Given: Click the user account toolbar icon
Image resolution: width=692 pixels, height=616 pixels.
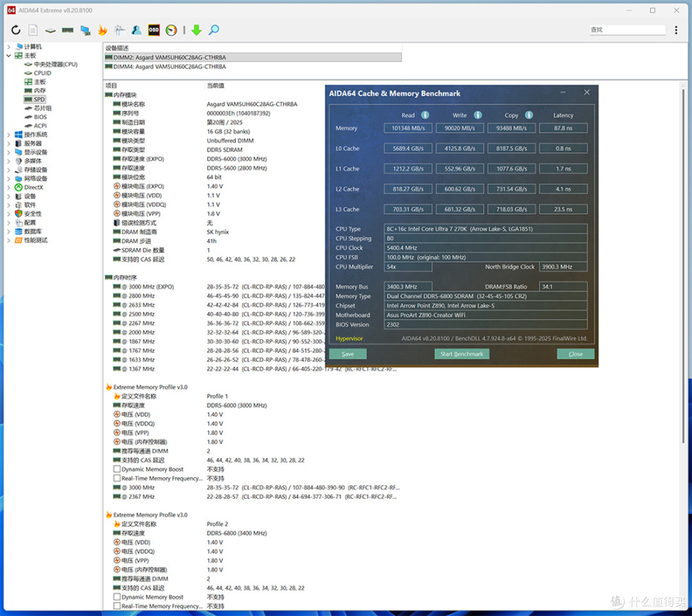Looking at the screenshot, I should pos(137,30).
